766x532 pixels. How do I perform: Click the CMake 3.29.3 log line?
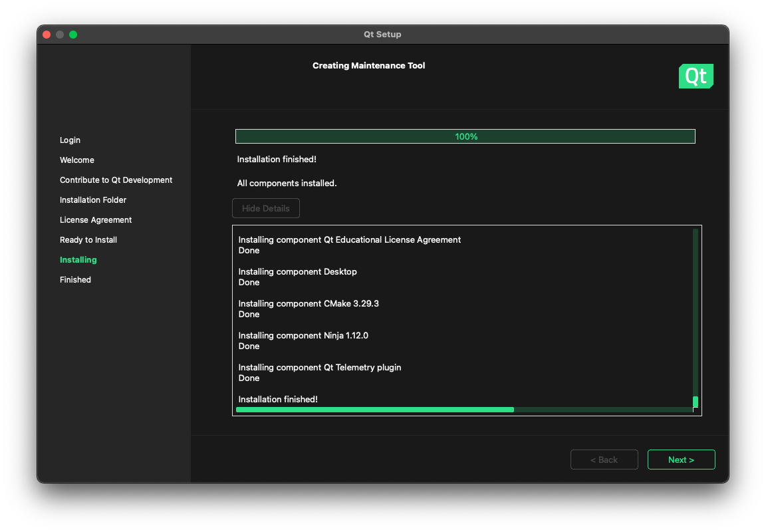309,304
